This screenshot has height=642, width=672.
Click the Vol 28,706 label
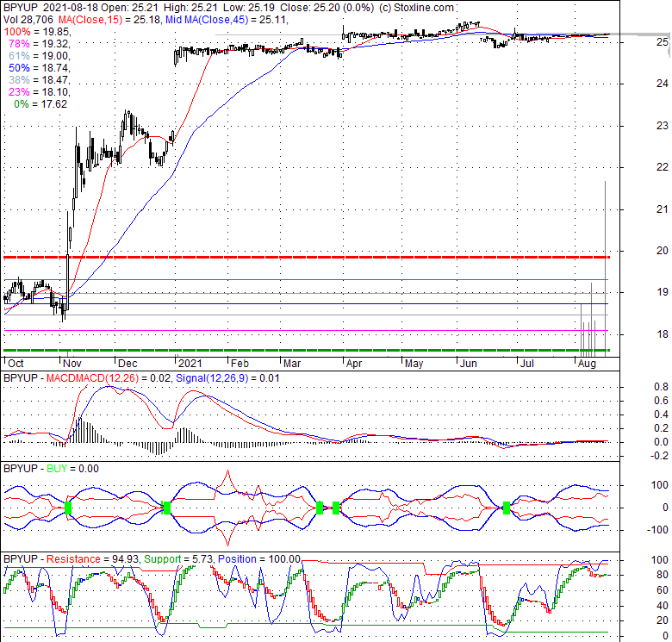coord(28,20)
